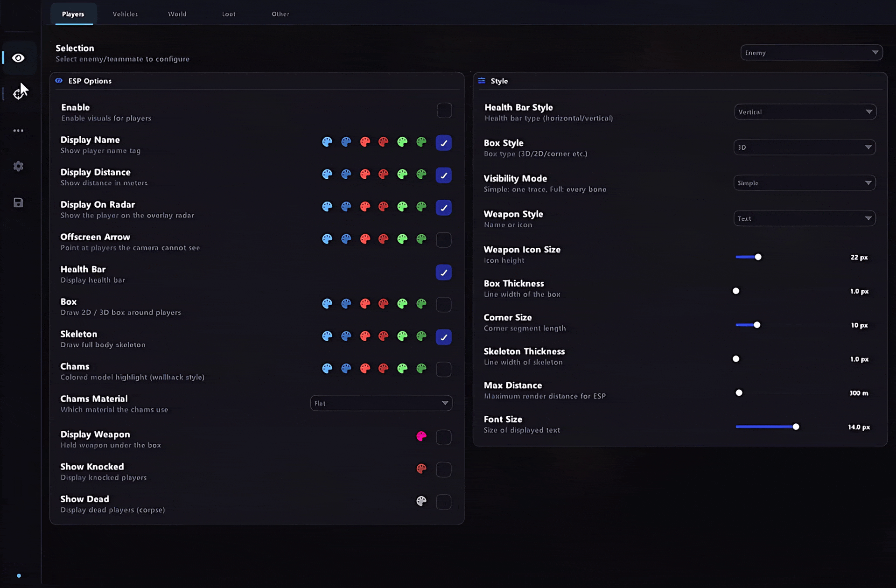This screenshot has height=588, width=896.
Task: Click the light red palette in Chams row
Action: [365, 368]
